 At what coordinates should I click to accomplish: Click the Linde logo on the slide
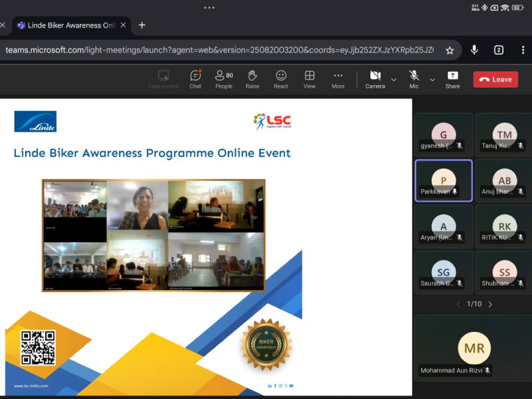point(35,121)
